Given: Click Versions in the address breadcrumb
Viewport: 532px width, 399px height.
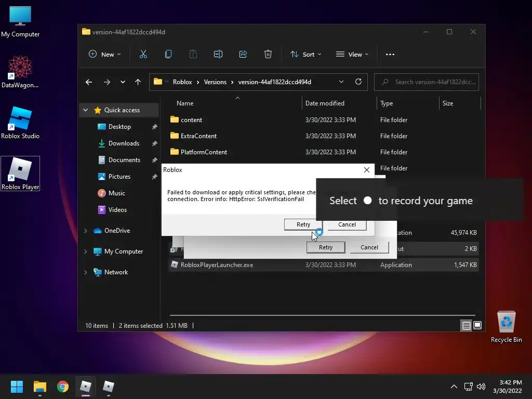Looking at the screenshot, I should (x=215, y=82).
